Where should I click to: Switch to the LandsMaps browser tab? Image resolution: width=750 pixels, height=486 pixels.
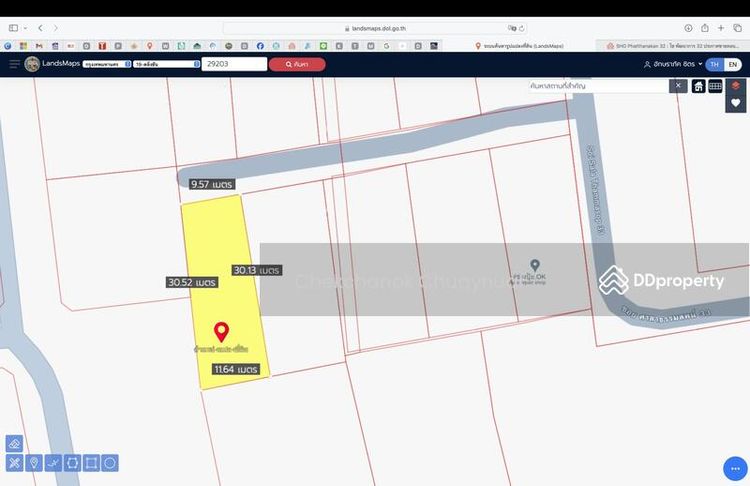point(535,45)
